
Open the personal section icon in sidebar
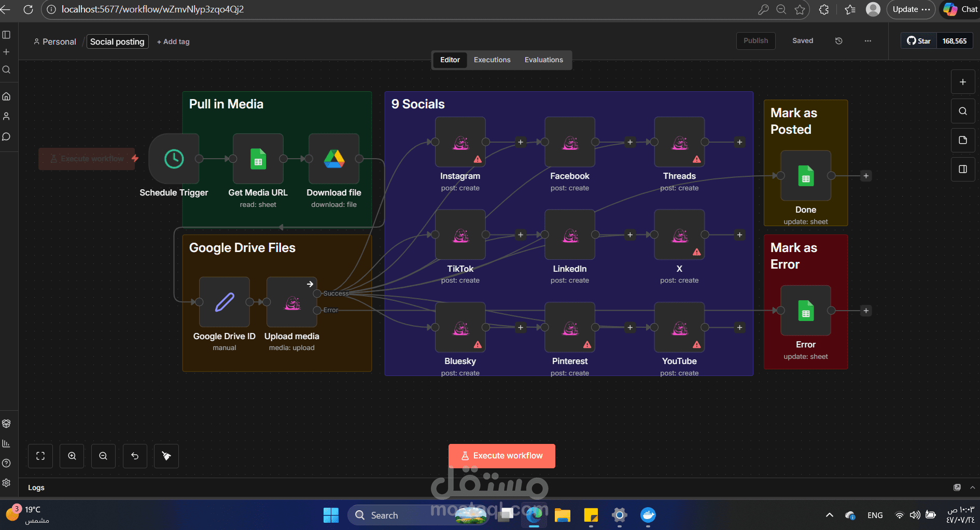pyautogui.click(x=6, y=116)
